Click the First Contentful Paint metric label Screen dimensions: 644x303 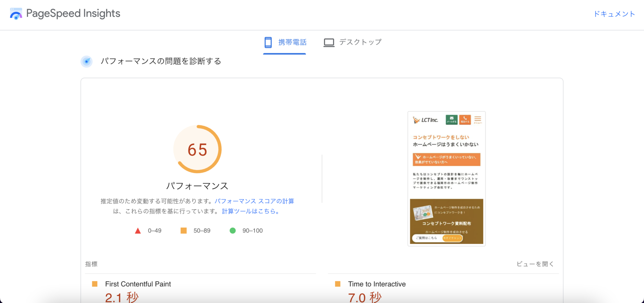[x=138, y=284]
